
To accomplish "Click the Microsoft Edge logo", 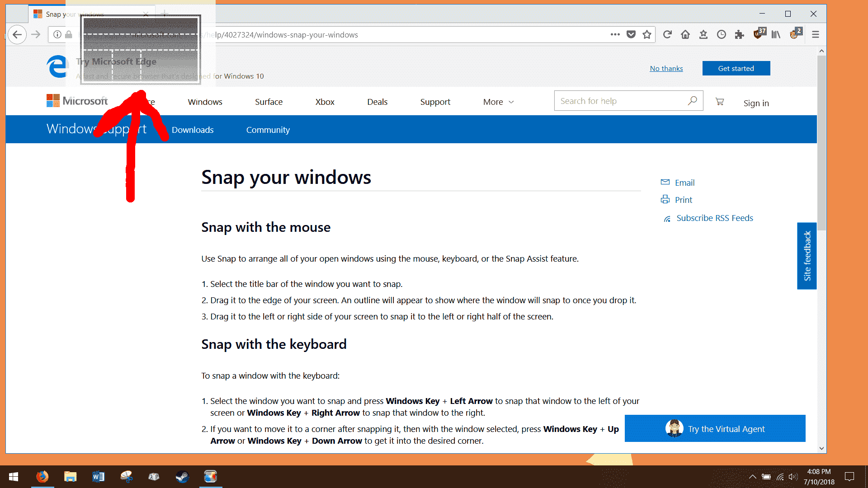I will (x=57, y=66).
